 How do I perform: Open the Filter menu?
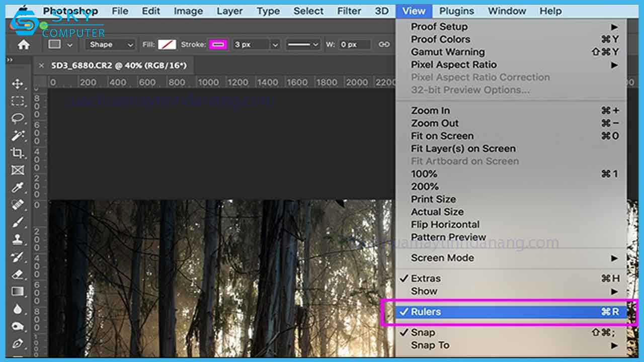tap(349, 11)
